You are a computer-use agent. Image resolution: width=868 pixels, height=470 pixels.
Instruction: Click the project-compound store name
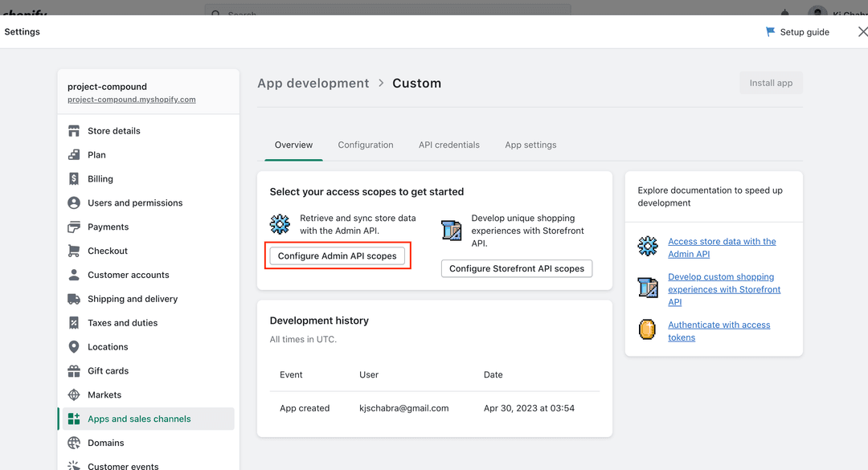coord(107,86)
